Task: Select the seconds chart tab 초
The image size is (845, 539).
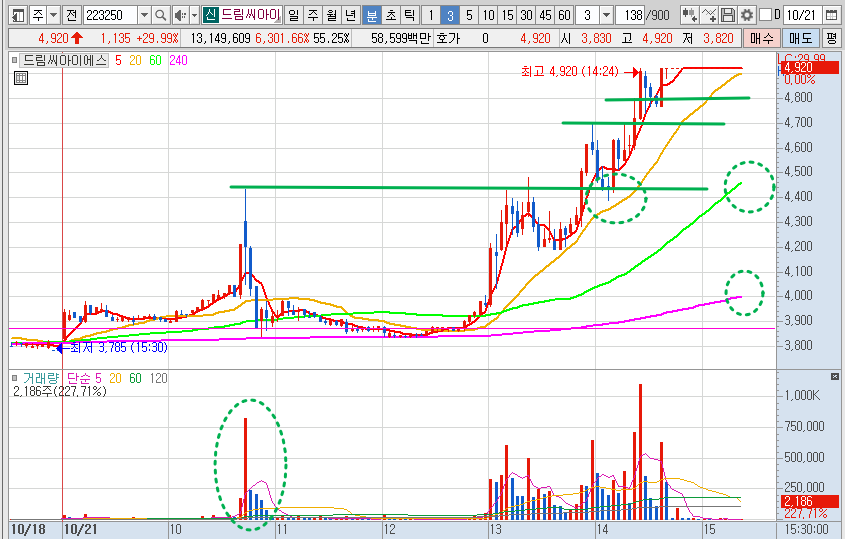Action: click(391, 15)
